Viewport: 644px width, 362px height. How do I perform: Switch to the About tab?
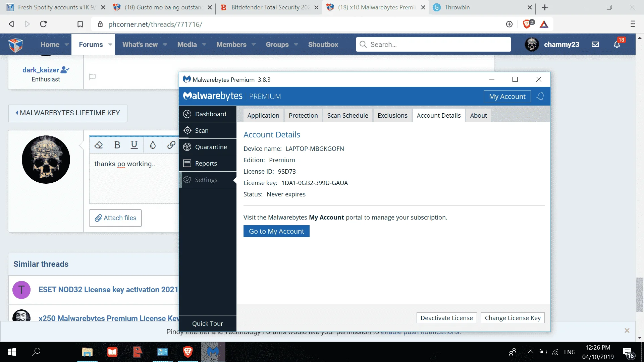coord(478,115)
